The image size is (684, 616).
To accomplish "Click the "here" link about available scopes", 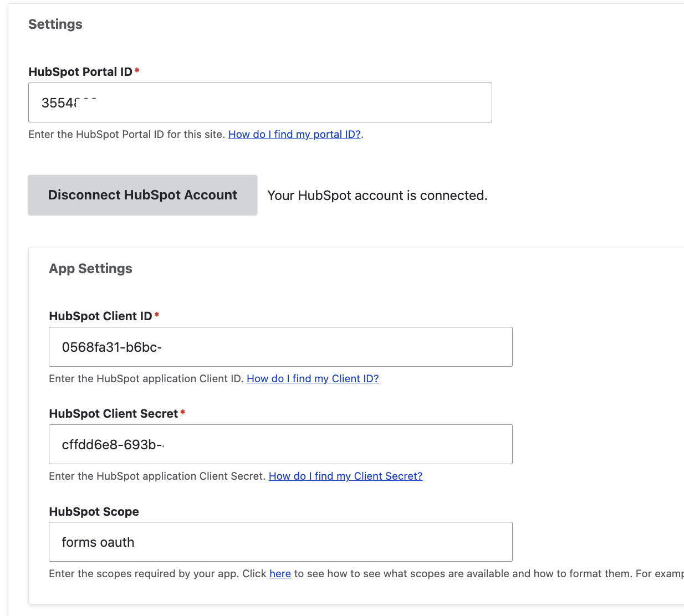I will pos(280,573).
